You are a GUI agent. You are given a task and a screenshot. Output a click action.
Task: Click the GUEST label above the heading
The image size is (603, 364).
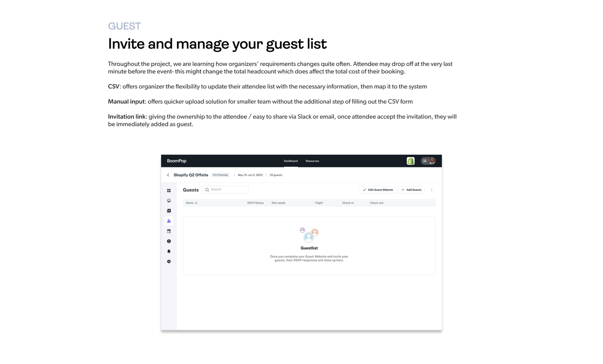124,26
